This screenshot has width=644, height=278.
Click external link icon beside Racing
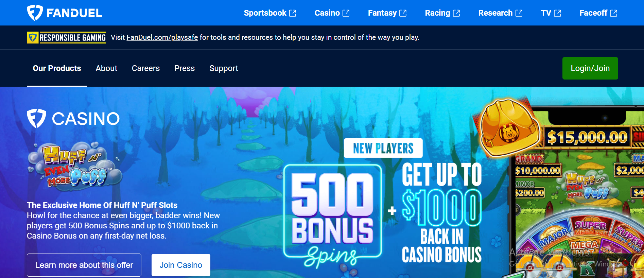[x=456, y=13]
